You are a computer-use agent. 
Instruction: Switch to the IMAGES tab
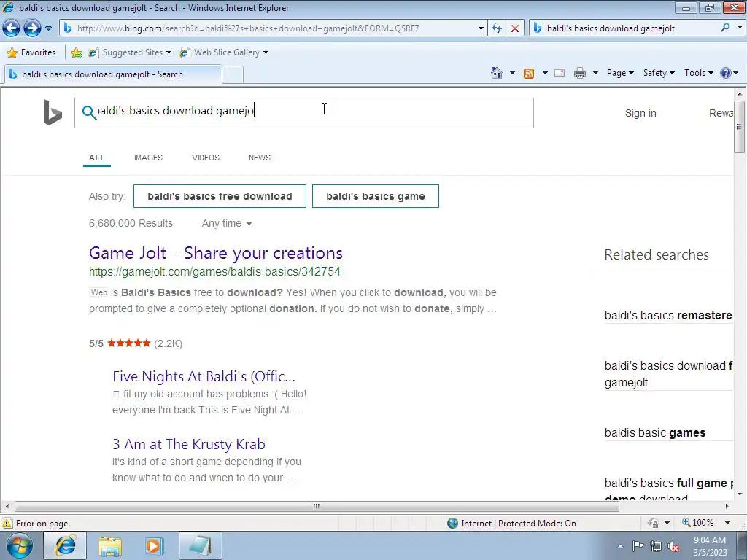click(148, 157)
